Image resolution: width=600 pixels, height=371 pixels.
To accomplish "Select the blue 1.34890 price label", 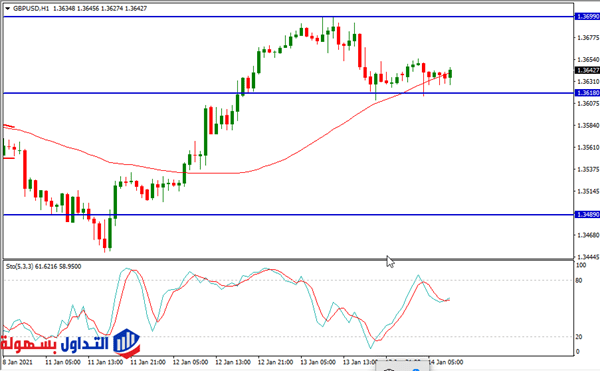I will pos(587,215).
